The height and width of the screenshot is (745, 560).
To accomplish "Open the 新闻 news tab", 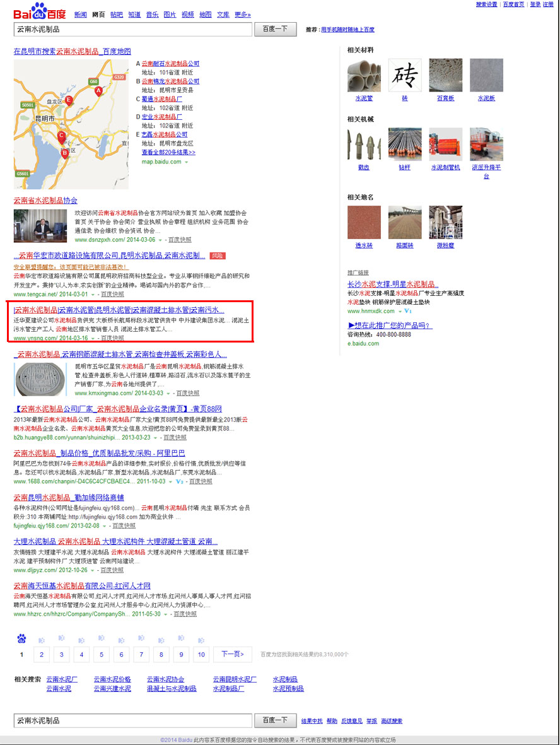I will coord(80,15).
